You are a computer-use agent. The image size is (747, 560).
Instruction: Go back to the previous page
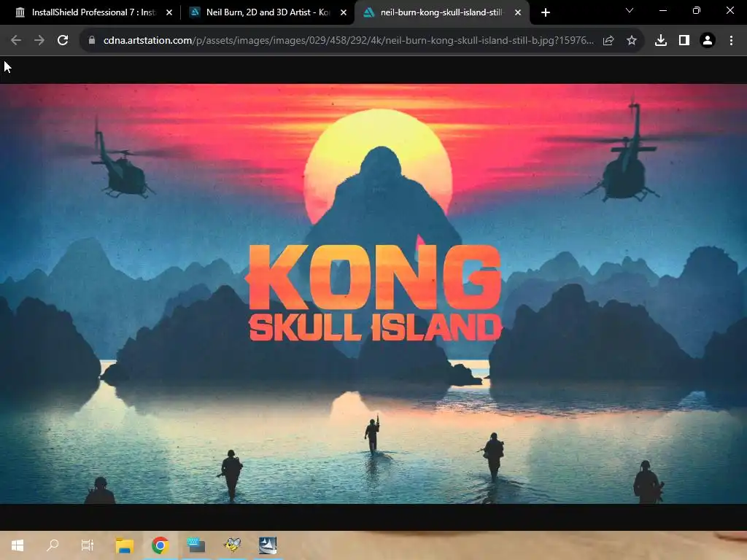click(x=16, y=41)
